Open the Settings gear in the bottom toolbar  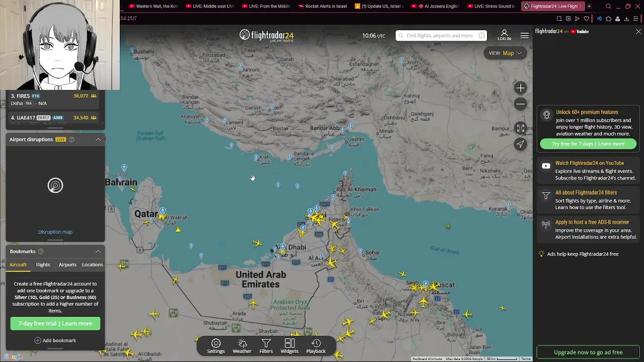coord(216,346)
